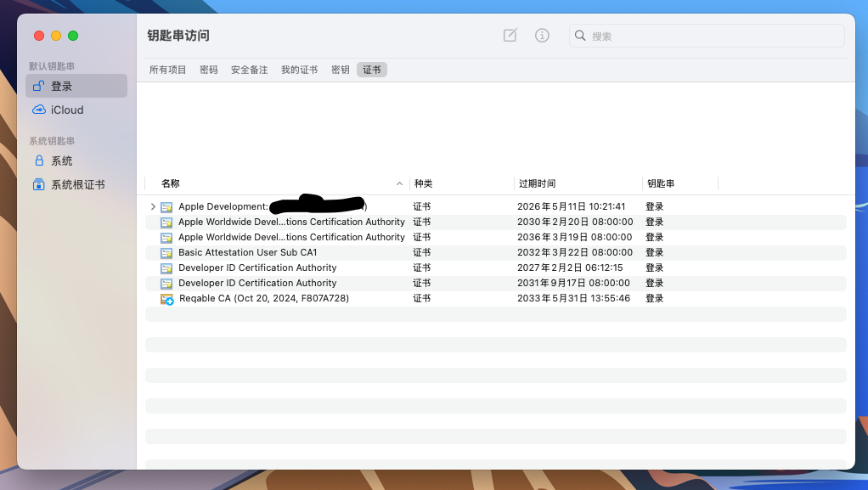Select the 系统根证书 keychain label
The width and height of the screenshot is (868, 490).
coord(78,184)
